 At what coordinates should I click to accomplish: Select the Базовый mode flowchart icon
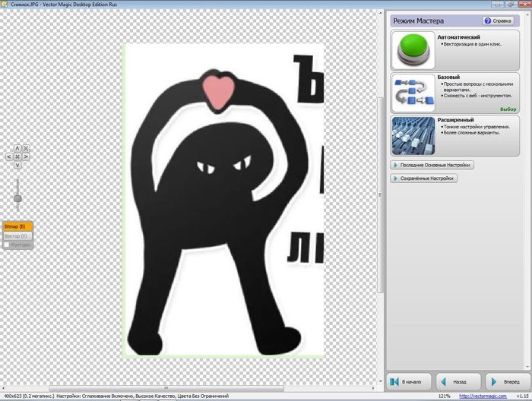(413, 93)
